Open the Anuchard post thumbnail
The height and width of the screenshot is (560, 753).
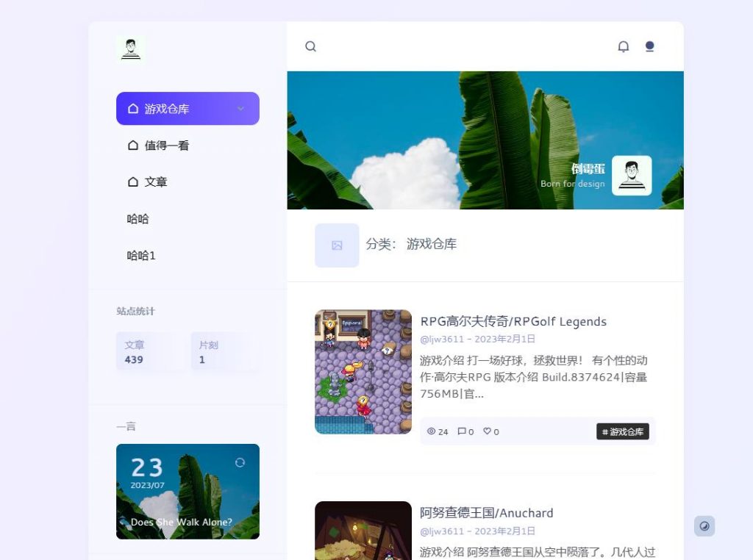[363, 531]
